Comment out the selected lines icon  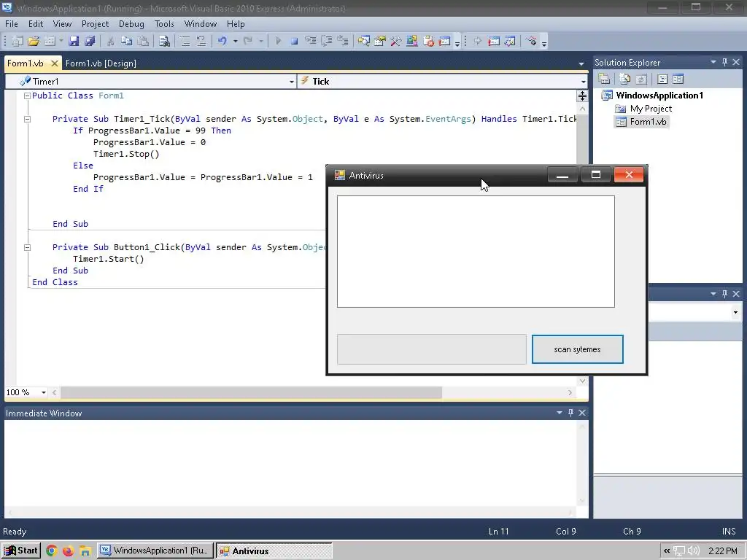(x=185, y=42)
